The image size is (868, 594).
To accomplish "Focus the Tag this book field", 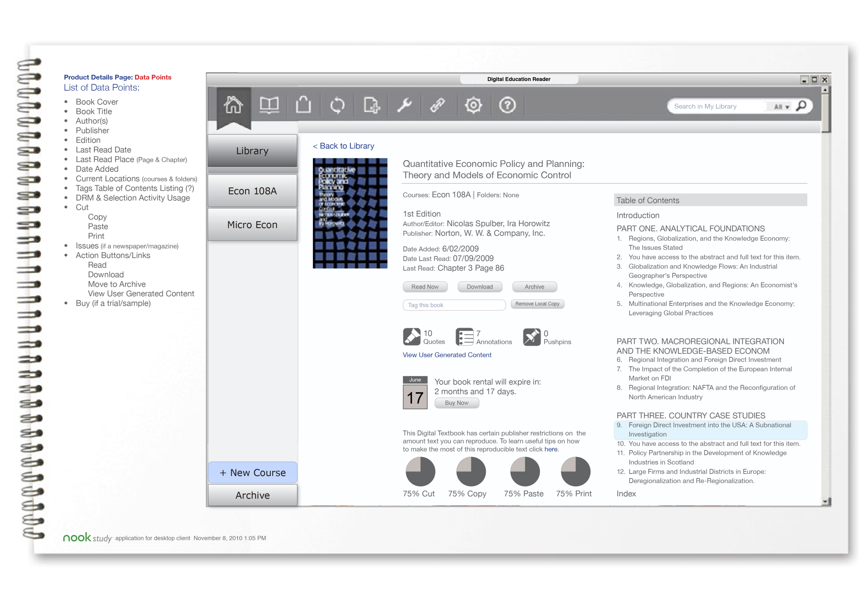I will click(454, 305).
